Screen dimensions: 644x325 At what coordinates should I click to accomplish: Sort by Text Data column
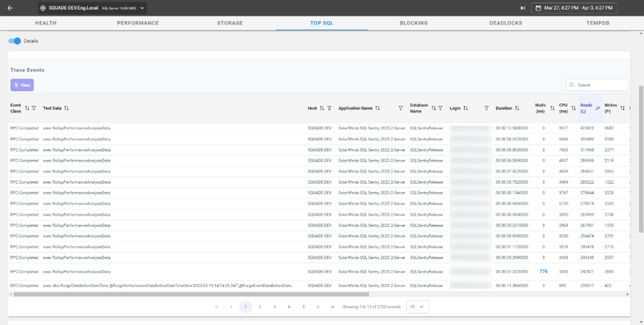(x=67, y=108)
